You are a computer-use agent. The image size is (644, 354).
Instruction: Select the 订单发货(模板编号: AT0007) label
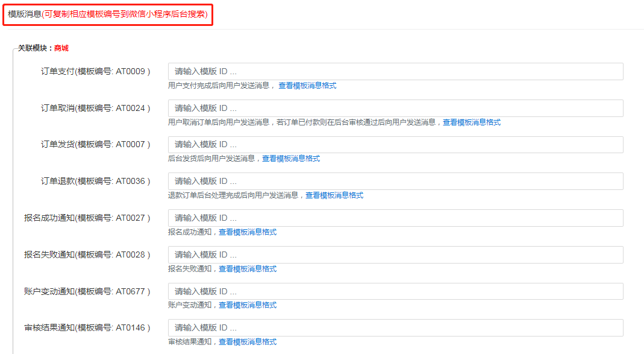96,144
